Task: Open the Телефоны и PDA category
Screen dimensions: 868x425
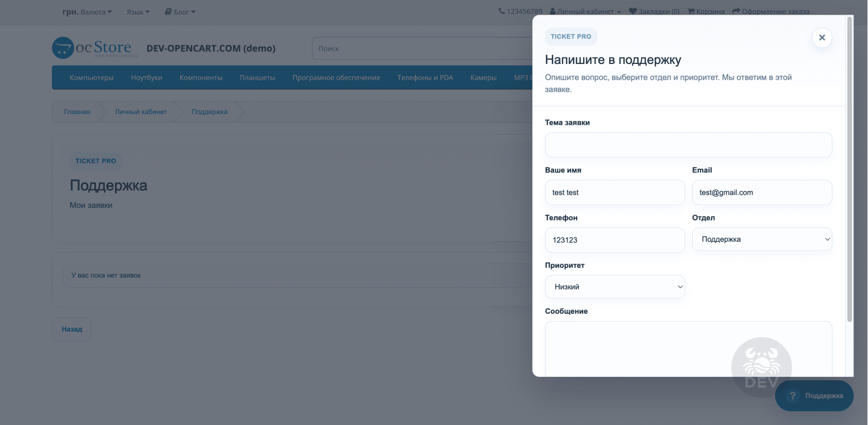Action: click(425, 78)
